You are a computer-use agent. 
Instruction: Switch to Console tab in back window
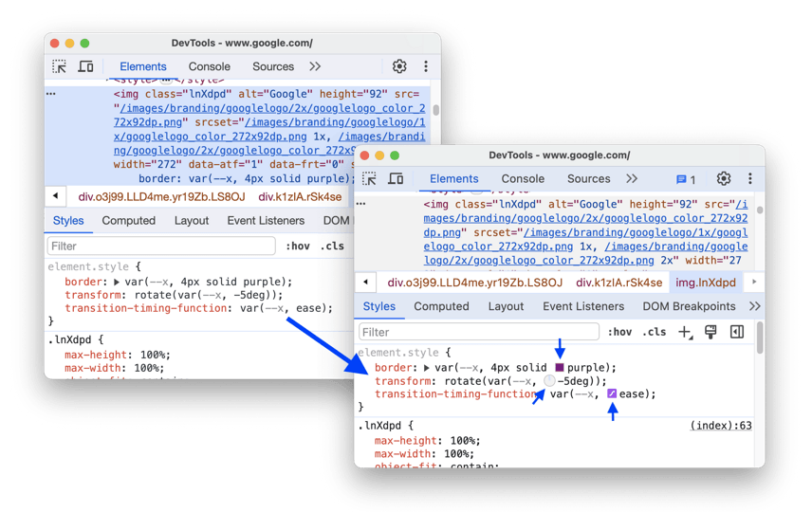[210, 66]
